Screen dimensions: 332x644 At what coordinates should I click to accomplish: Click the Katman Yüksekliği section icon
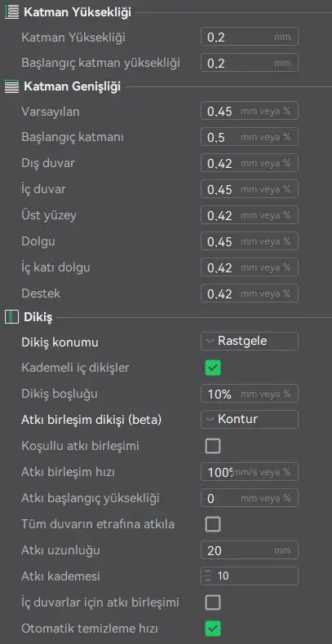tap(11, 12)
